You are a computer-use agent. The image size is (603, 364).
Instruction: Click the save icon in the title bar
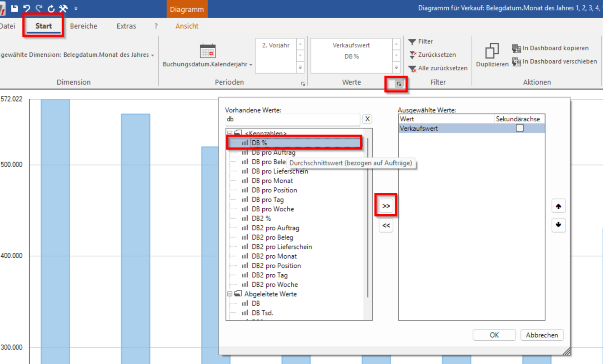[x=14, y=8]
